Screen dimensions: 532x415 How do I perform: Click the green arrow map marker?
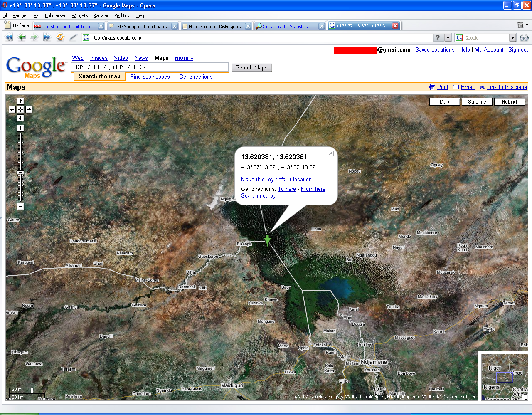pos(267,240)
